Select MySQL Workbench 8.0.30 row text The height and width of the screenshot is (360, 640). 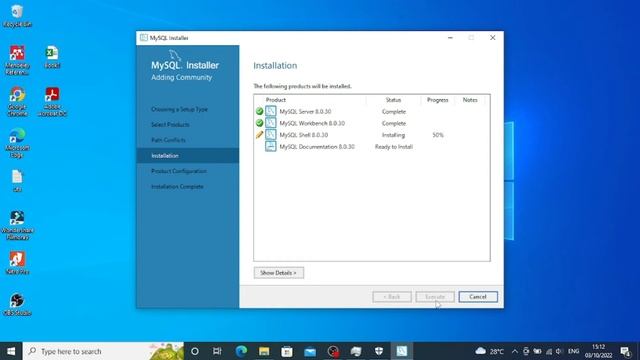[312, 123]
